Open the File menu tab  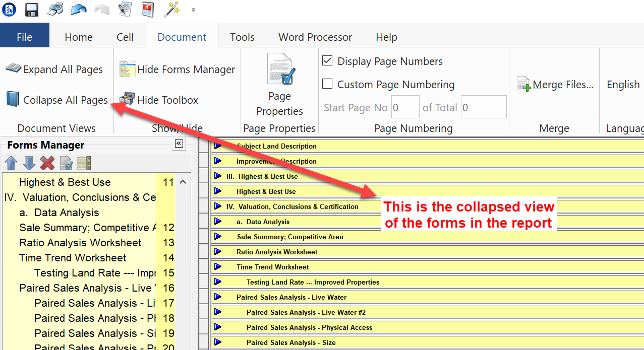(x=24, y=37)
